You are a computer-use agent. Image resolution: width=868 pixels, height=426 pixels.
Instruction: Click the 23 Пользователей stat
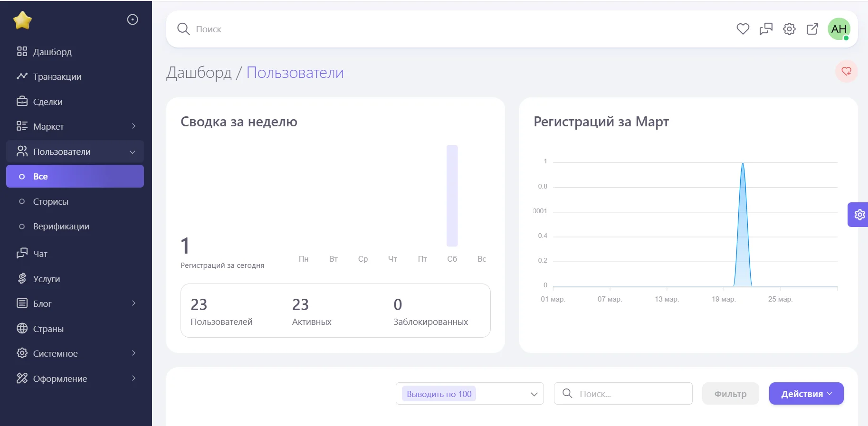pyautogui.click(x=221, y=311)
